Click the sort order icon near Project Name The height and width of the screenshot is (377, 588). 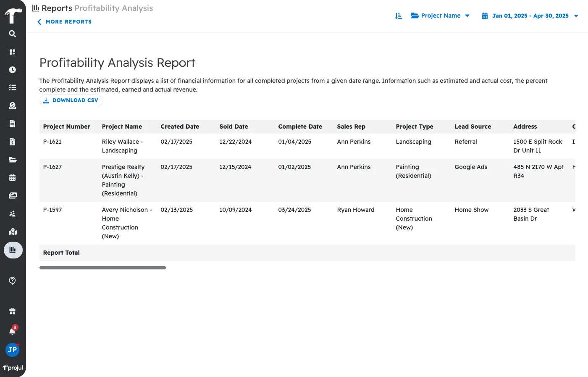coord(398,16)
